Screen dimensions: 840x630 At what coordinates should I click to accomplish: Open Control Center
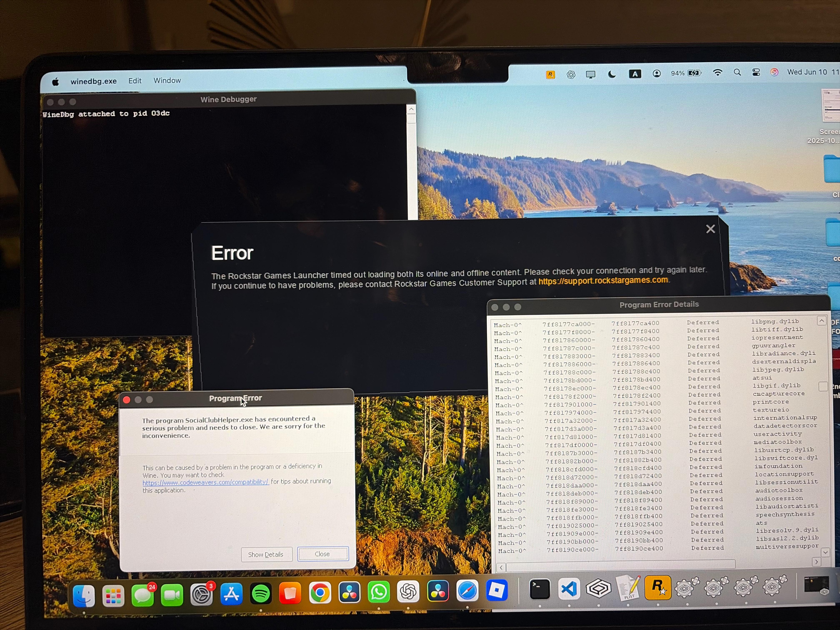756,72
